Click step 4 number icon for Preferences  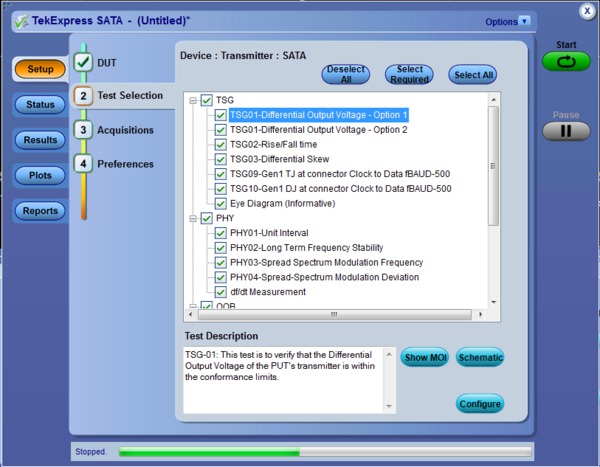(x=83, y=164)
